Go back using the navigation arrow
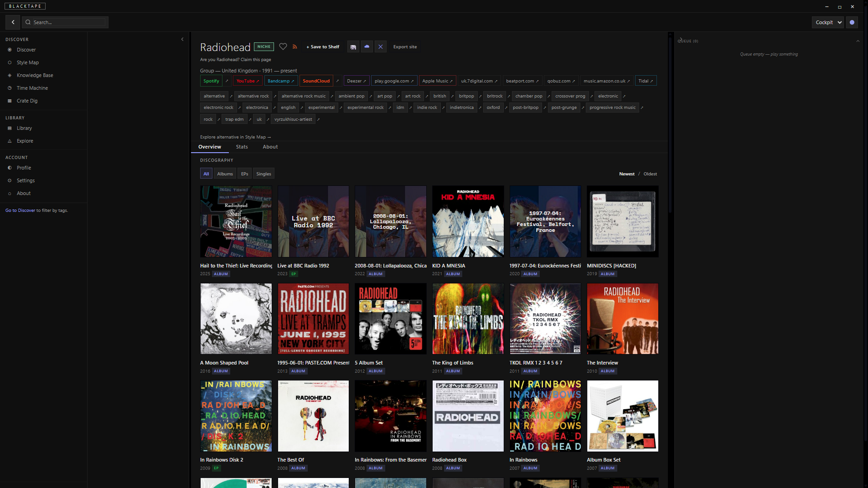The image size is (868, 488). click(12, 22)
